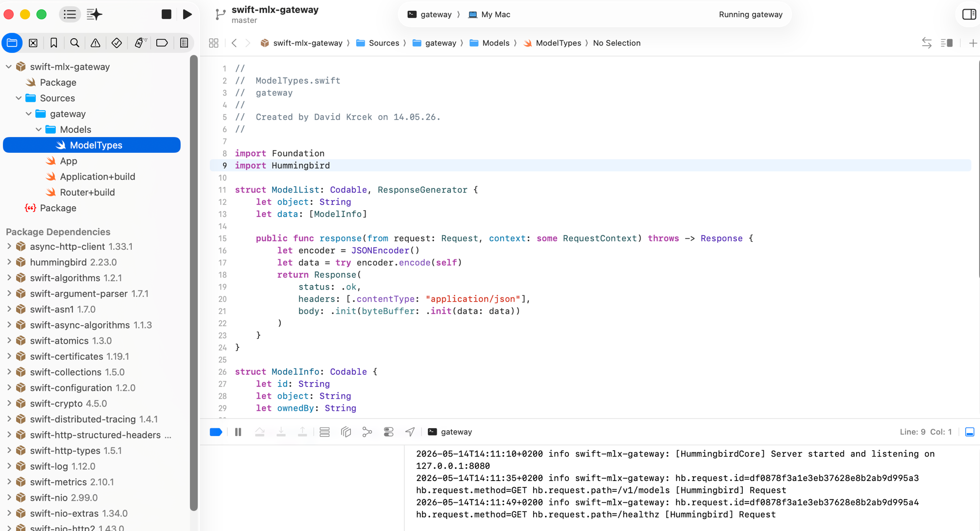Enable code review swap arrows
Image resolution: width=980 pixels, height=531 pixels.
point(927,43)
